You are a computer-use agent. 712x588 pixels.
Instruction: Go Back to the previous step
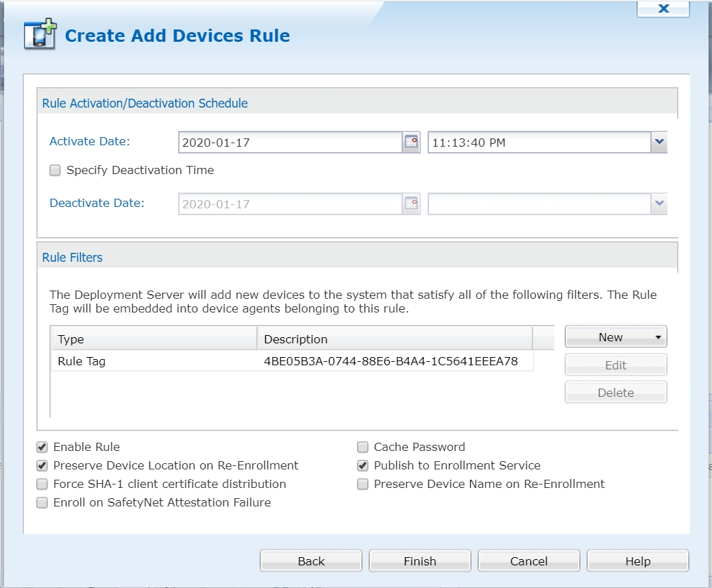(x=310, y=561)
